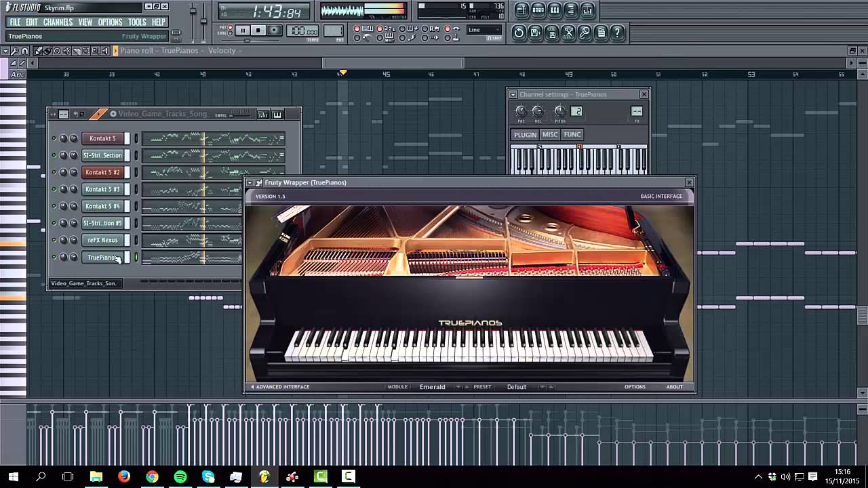Click ABOUT in TruePianos interface
The image size is (868, 488).
point(675,387)
